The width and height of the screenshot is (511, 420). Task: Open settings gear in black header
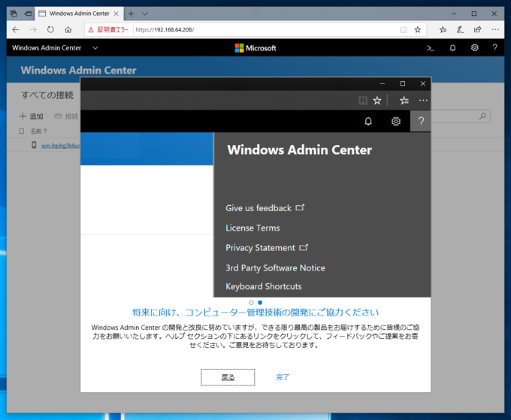(x=474, y=48)
